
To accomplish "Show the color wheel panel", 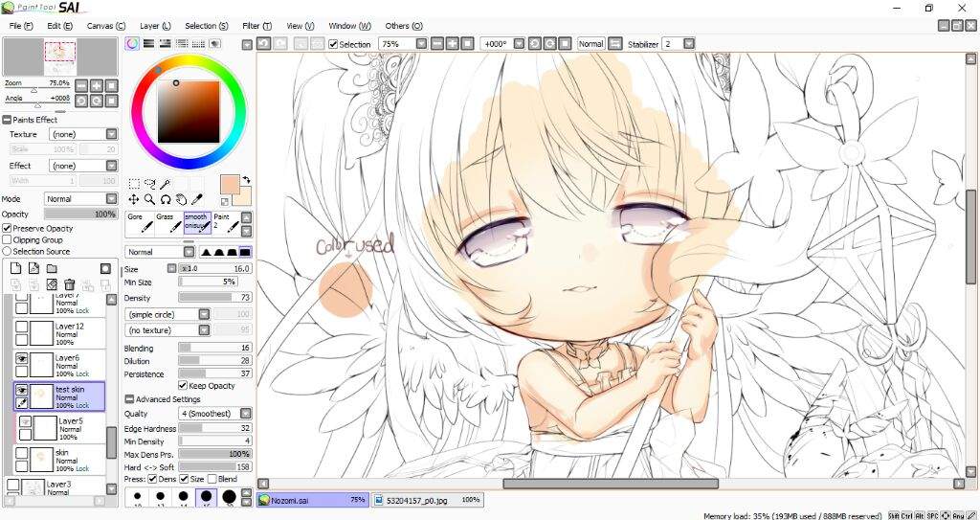I will [132, 43].
